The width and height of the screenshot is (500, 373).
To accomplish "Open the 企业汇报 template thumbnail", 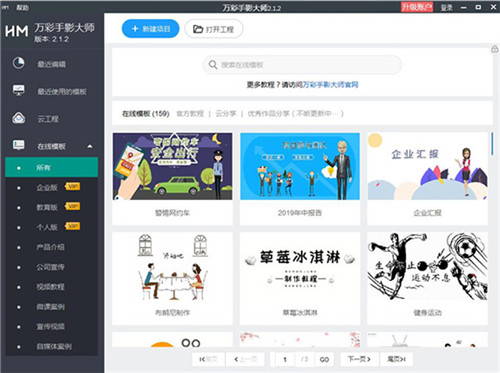I will pyautogui.click(x=428, y=166).
